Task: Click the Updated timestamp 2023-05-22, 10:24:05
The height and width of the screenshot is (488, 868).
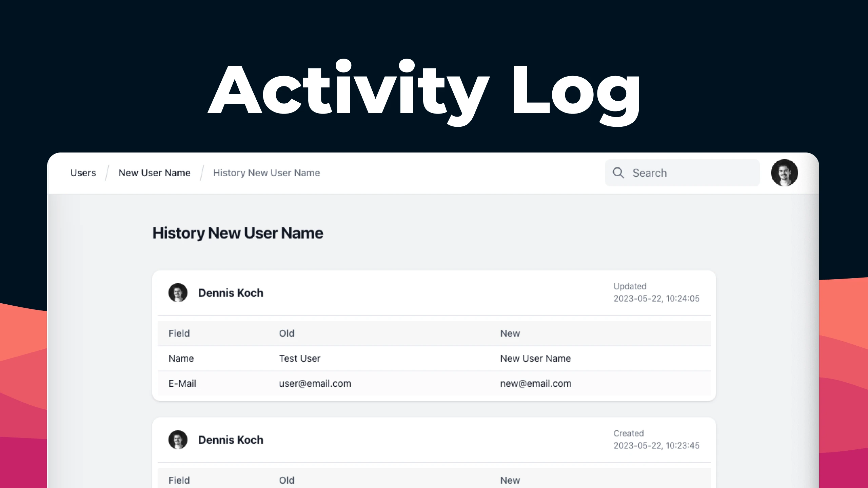Action: [x=656, y=299]
